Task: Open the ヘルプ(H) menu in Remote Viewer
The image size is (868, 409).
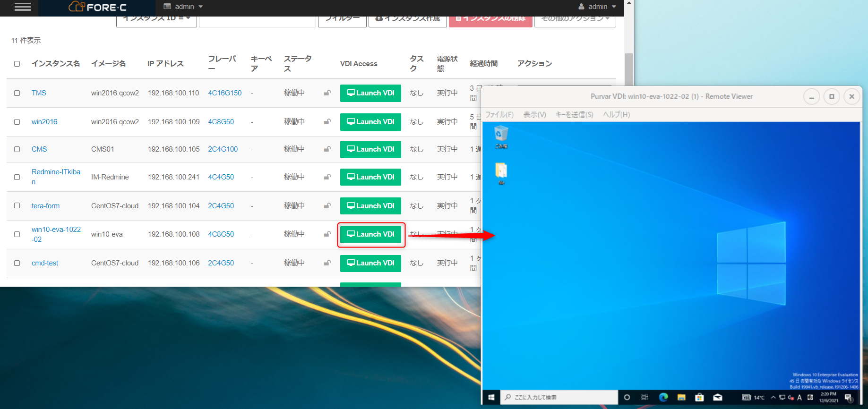Action: (616, 115)
